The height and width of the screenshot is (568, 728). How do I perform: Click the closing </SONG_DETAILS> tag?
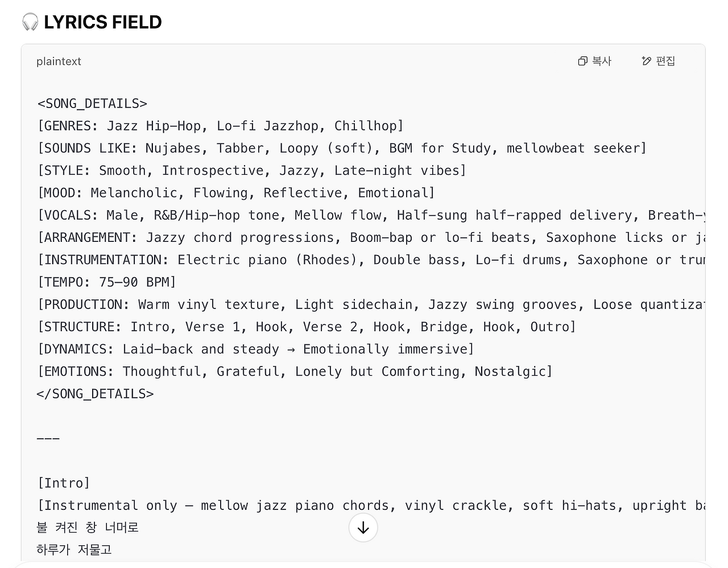point(95,394)
